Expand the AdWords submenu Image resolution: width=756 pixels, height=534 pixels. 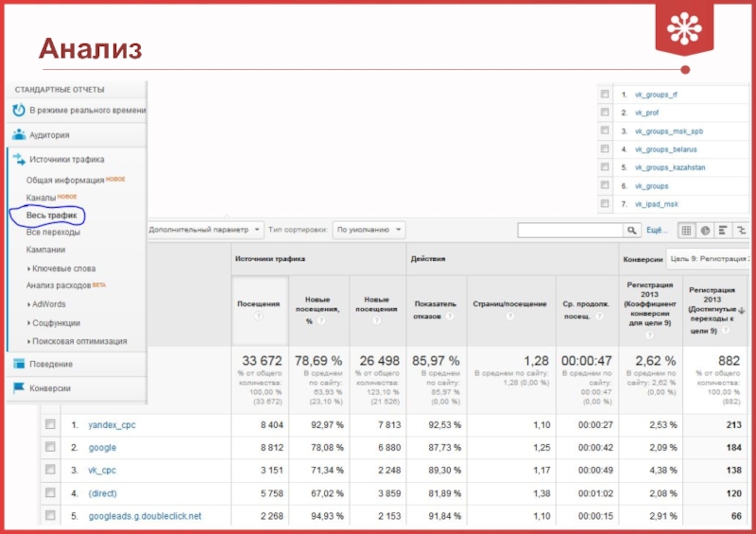tap(48, 304)
